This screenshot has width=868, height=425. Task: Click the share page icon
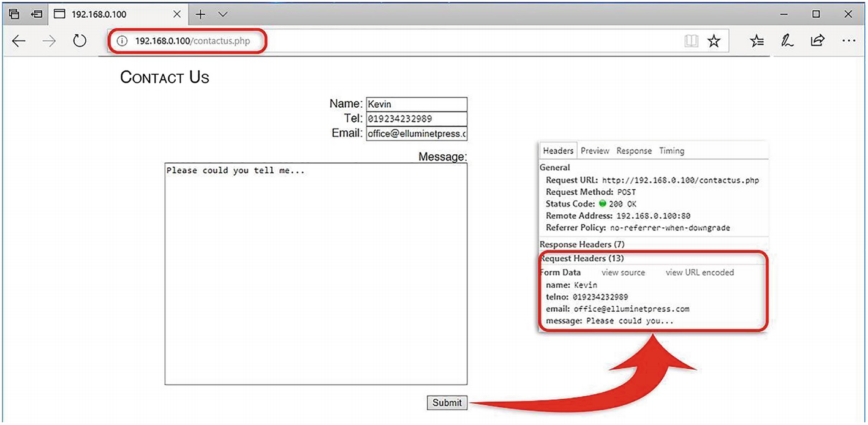(817, 41)
